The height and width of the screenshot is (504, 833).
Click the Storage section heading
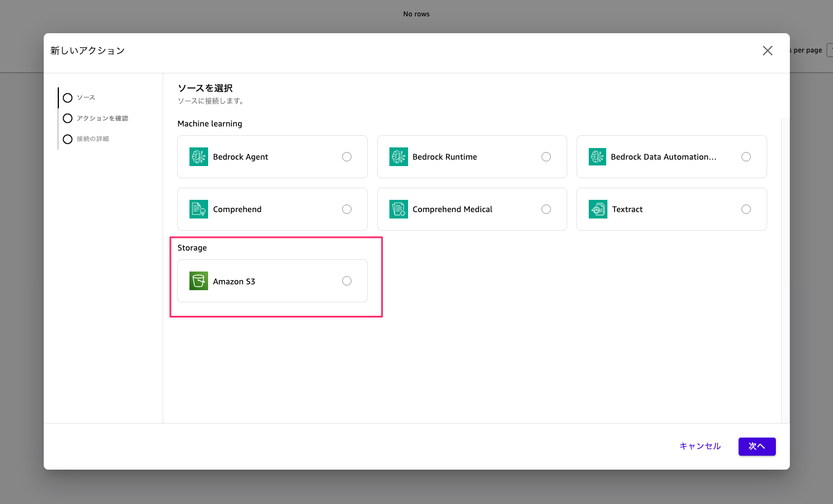click(x=192, y=248)
